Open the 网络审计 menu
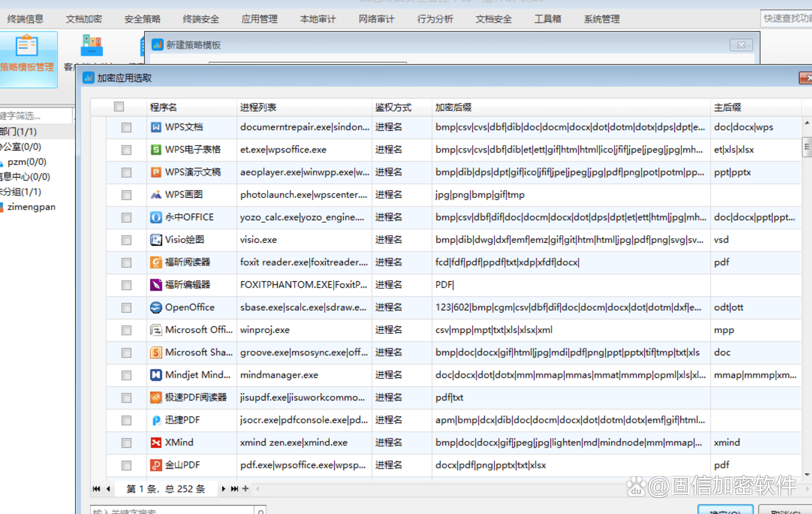Screen dimensions: 812x514 click(x=376, y=19)
